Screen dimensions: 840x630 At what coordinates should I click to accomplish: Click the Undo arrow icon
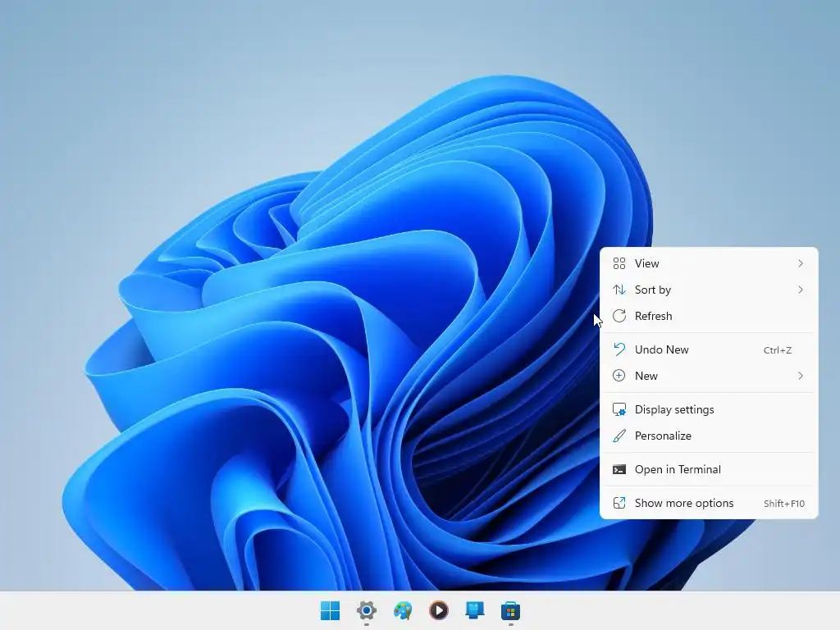(619, 349)
